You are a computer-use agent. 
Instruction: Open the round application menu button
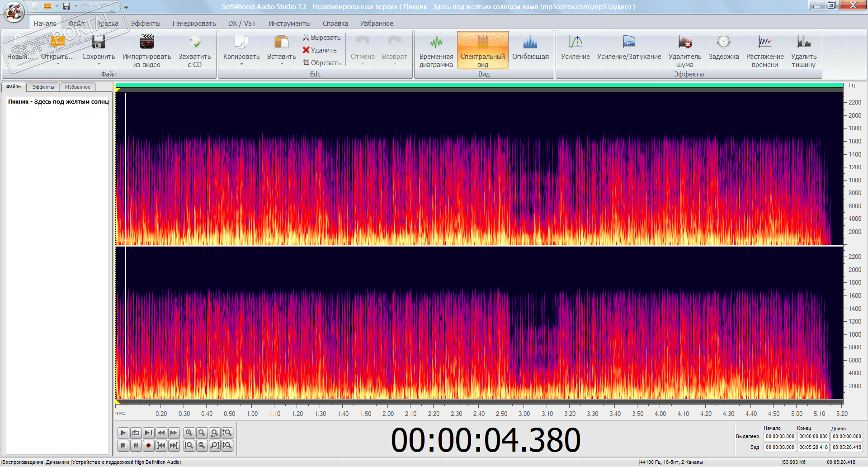[14, 11]
